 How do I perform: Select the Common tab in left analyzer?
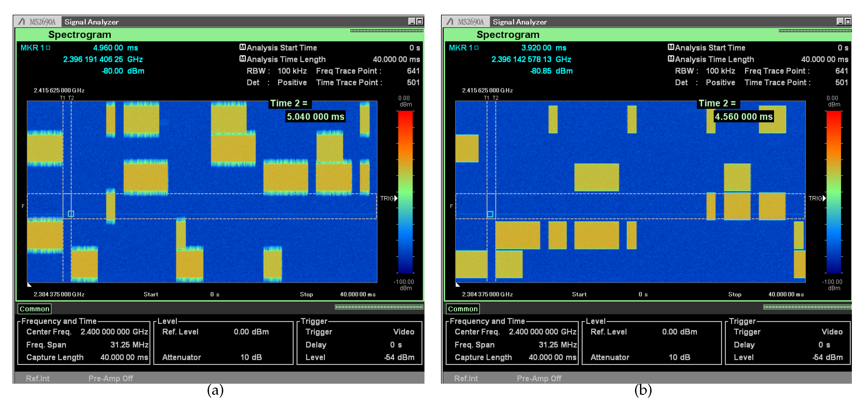[34, 309]
